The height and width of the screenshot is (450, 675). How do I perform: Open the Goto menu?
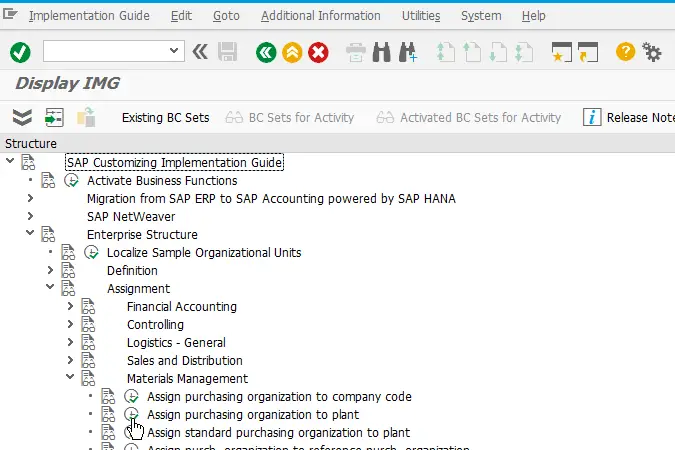(x=226, y=16)
